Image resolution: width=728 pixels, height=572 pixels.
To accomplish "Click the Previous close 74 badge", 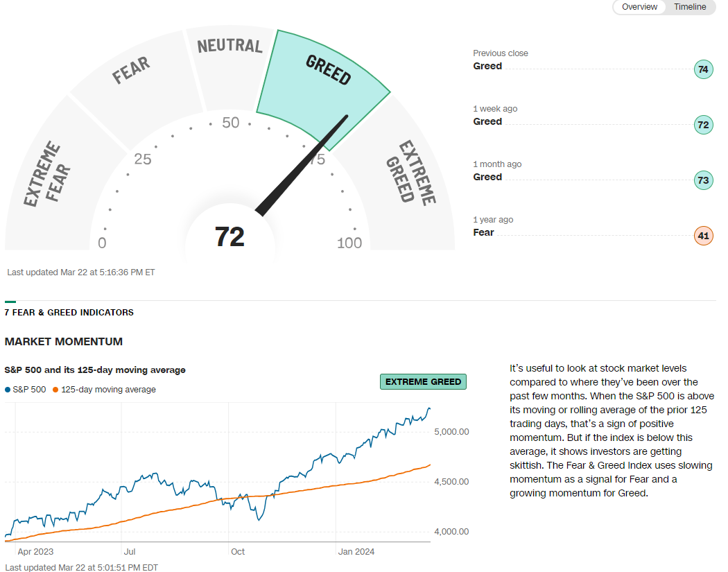I will (x=704, y=69).
